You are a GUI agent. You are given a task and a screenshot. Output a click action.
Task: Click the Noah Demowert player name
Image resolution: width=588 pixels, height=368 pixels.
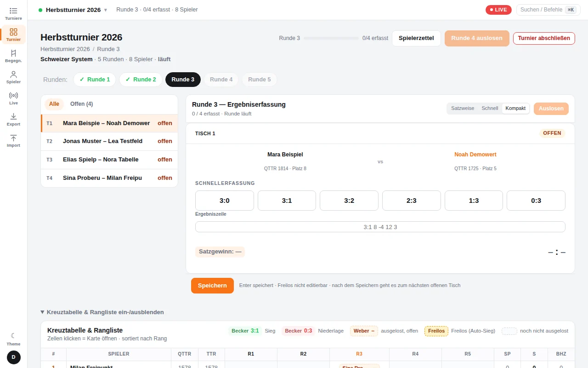(475, 155)
